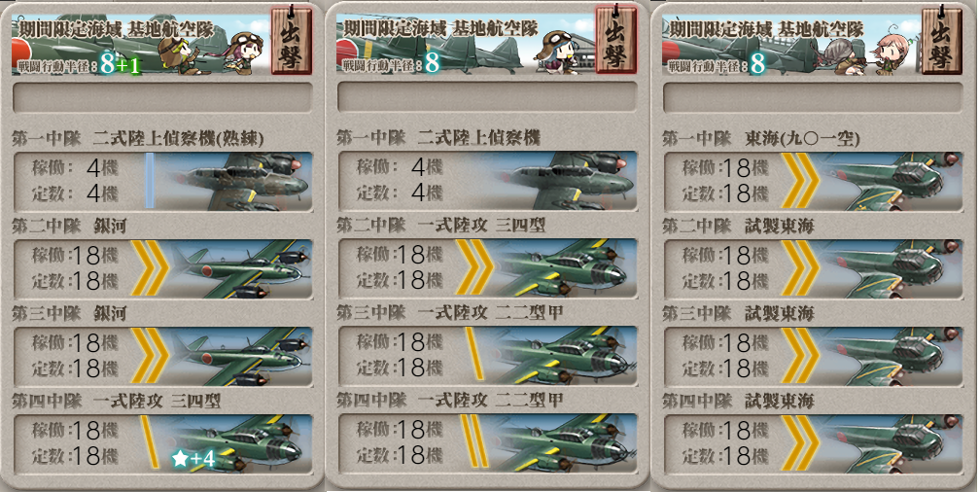The image size is (980, 492).
Task: Select third squadron 一式陸攻 二二型甲 plane
Action: 487,355
